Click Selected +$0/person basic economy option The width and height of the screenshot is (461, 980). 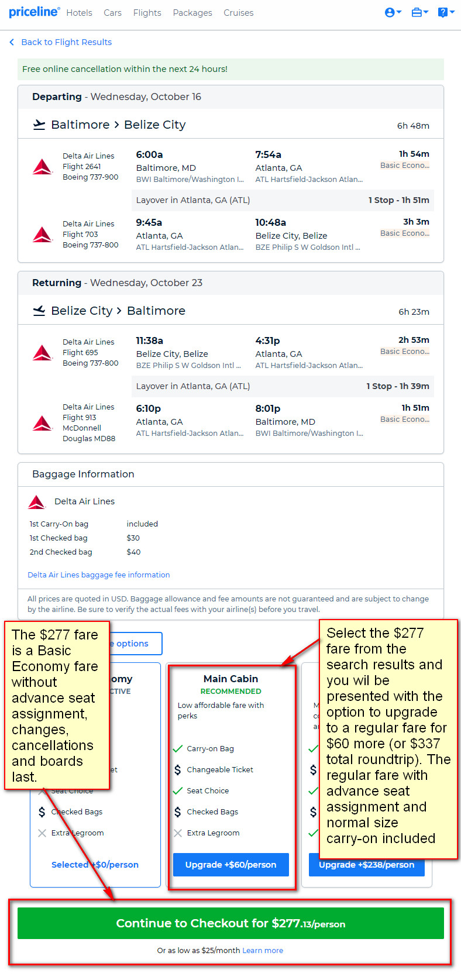[x=95, y=865]
